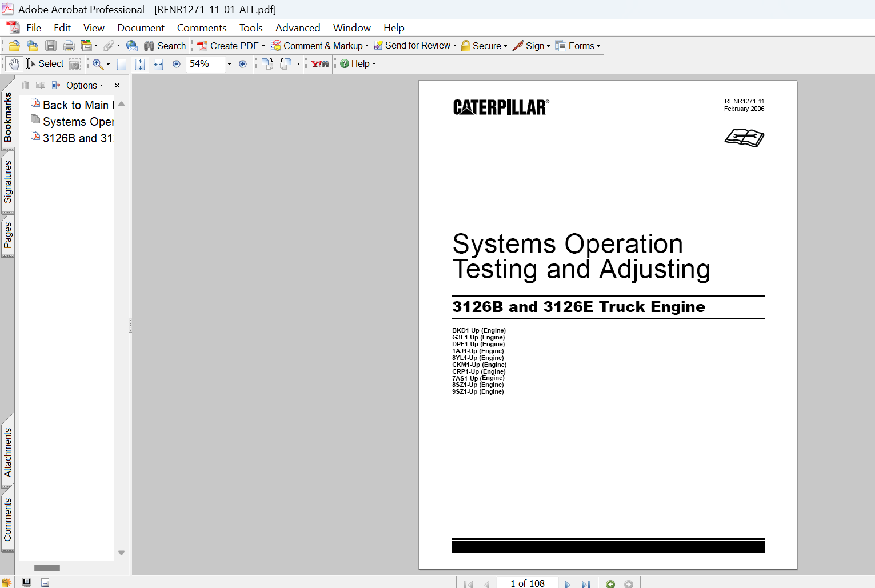This screenshot has height=588, width=875.
Task: Click the green Previous View button
Action: tap(610, 584)
